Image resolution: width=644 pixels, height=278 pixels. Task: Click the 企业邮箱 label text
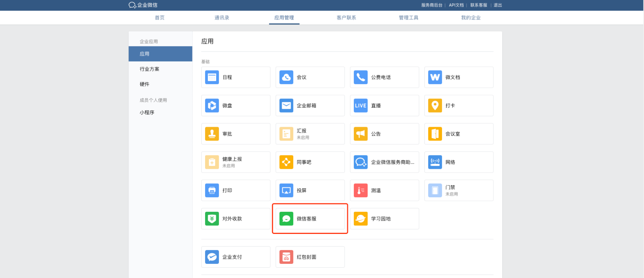click(x=307, y=106)
